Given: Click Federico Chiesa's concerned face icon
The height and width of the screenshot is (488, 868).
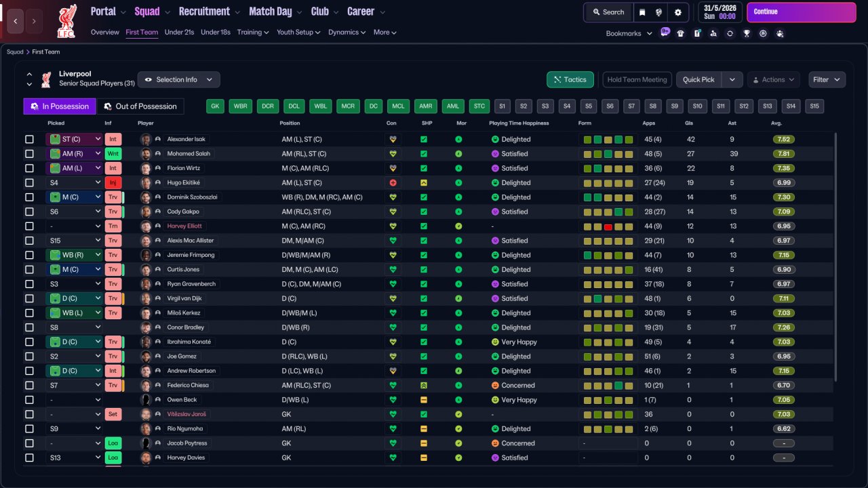Looking at the screenshot, I should pyautogui.click(x=495, y=386).
